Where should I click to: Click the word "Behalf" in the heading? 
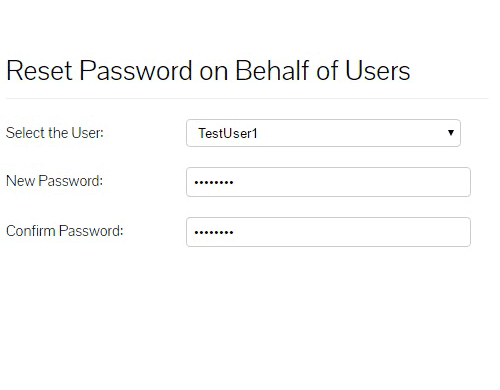coord(272,70)
